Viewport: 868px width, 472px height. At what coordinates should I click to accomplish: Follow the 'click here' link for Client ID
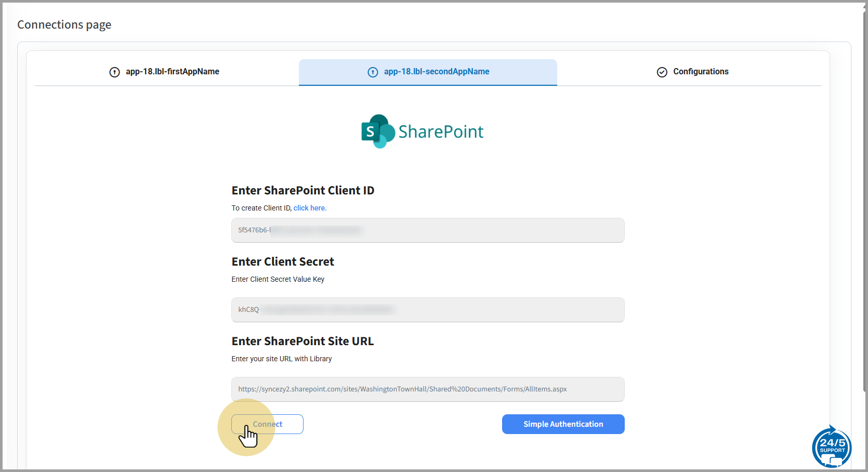click(310, 208)
